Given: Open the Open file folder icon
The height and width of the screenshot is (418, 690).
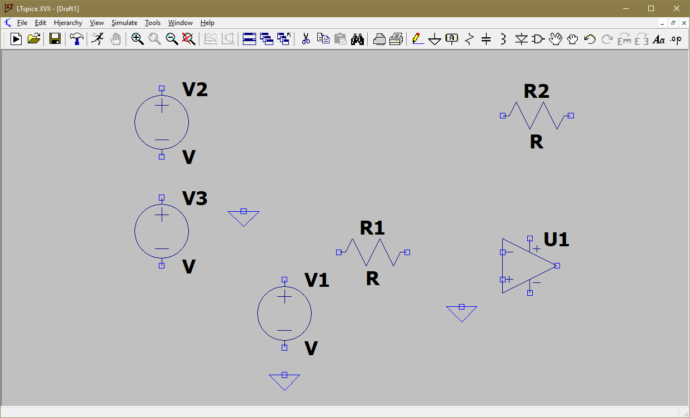Looking at the screenshot, I should pos(34,39).
